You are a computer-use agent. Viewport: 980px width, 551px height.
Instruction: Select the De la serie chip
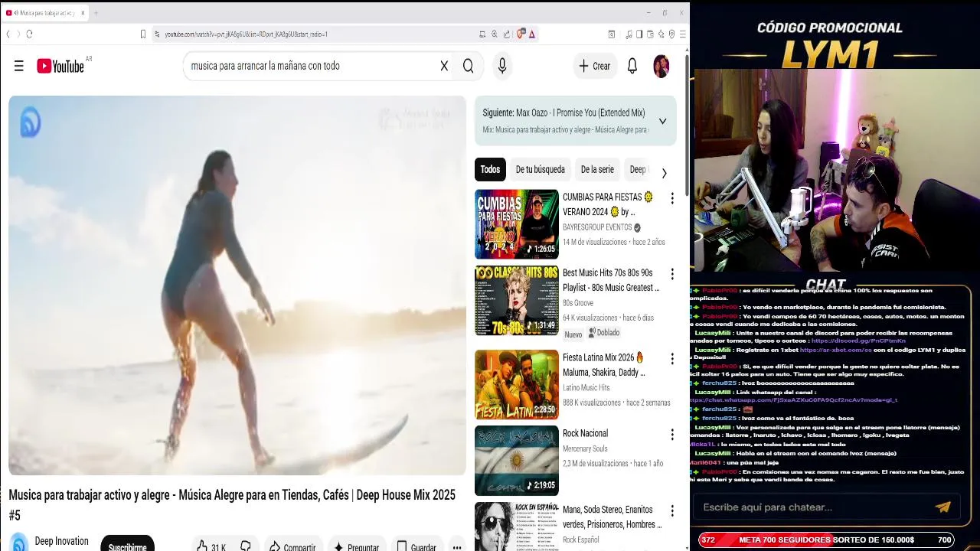597,169
